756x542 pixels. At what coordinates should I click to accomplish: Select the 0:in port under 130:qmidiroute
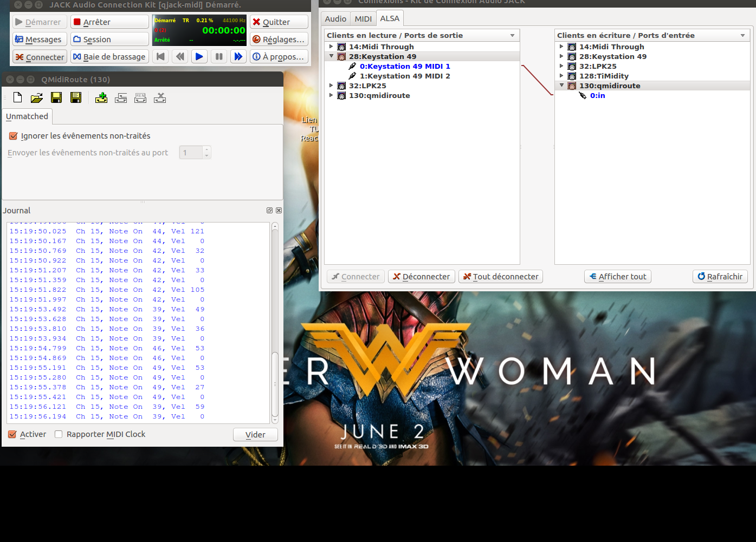click(597, 96)
